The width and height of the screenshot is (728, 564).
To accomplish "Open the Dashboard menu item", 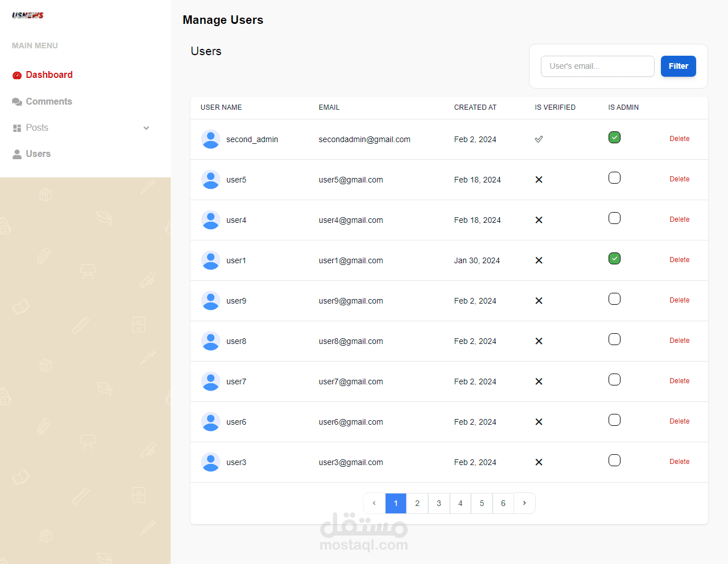I will coord(49,75).
